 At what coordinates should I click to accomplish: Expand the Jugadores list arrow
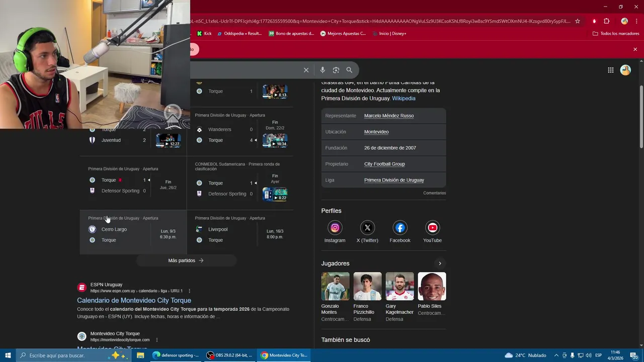click(x=440, y=263)
